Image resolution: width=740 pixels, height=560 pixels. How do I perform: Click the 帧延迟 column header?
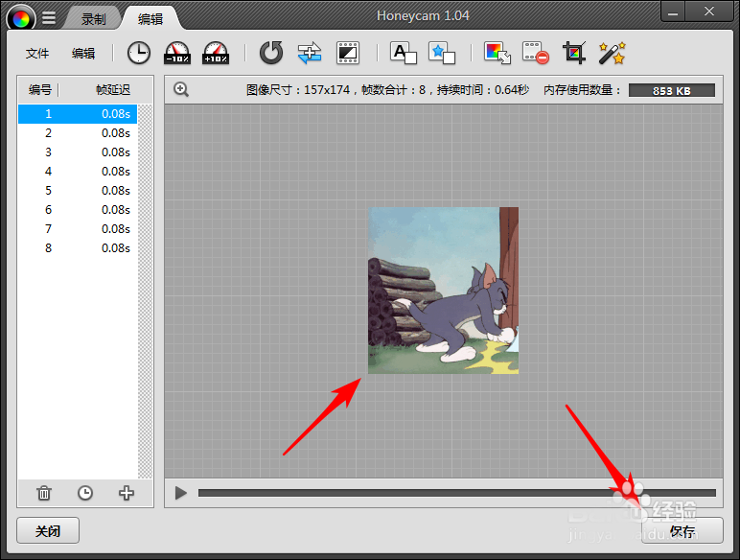(x=113, y=90)
